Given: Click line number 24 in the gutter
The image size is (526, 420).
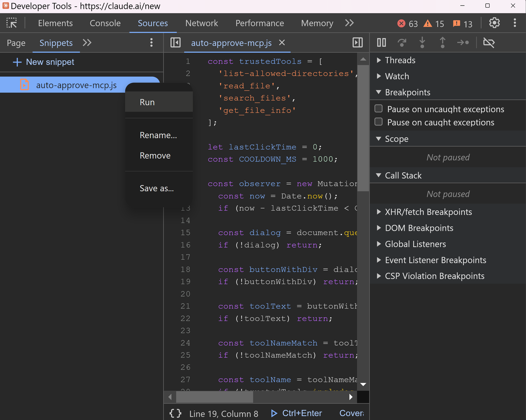Looking at the screenshot, I should pos(185,343).
